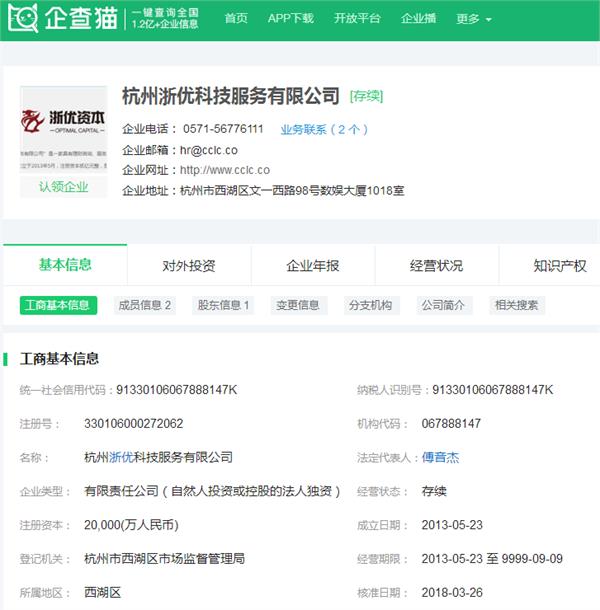Viewport: 600px width, 610px height.
Task: Click 机构代码 value 067888147
Action: (451, 424)
